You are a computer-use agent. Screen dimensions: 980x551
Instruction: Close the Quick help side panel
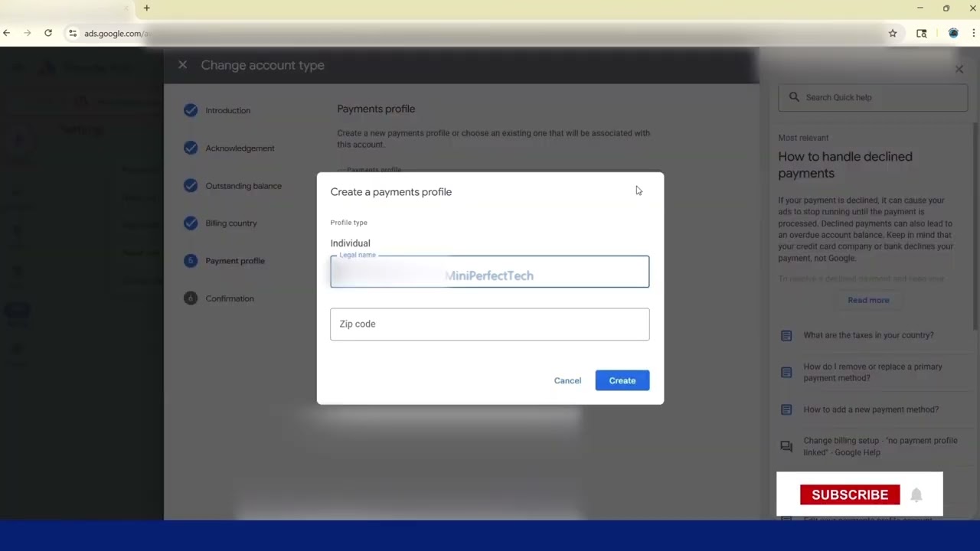[x=959, y=69]
